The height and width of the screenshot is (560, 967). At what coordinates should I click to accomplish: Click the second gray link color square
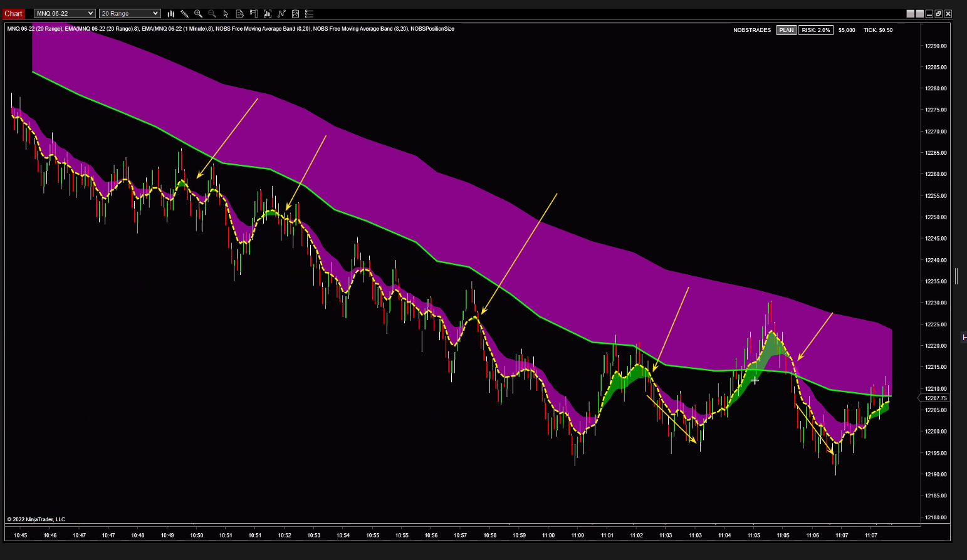tap(920, 14)
